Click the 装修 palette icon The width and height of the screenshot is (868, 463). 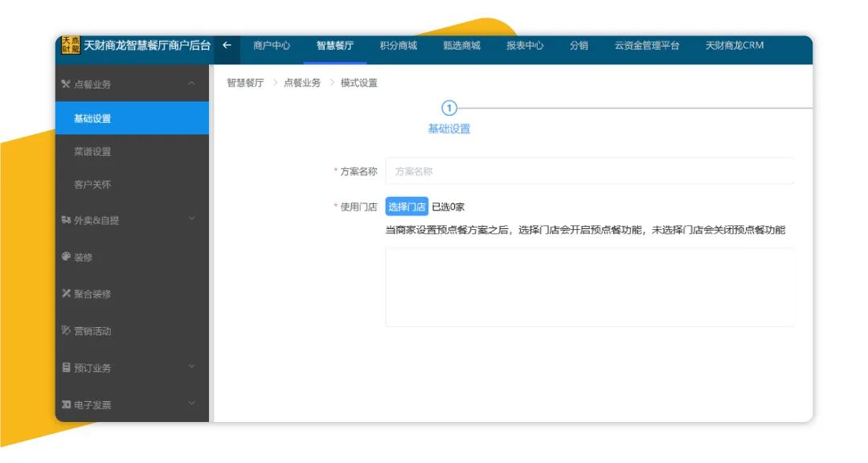(x=66, y=256)
